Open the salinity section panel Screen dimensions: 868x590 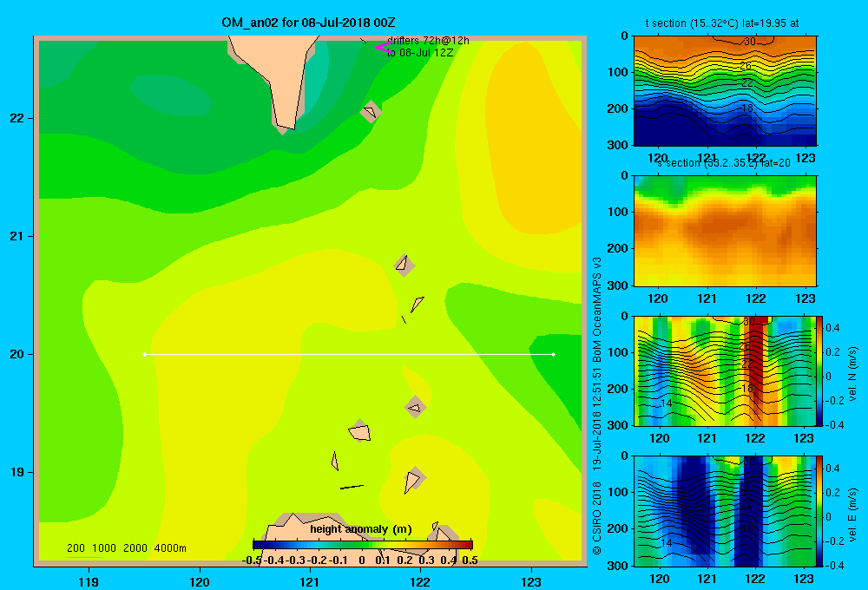coord(725,231)
